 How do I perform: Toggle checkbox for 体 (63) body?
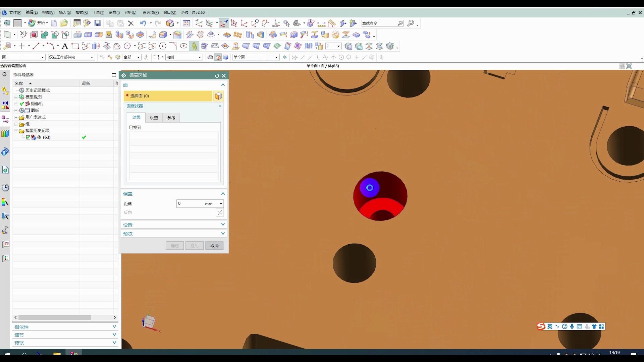(28, 137)
